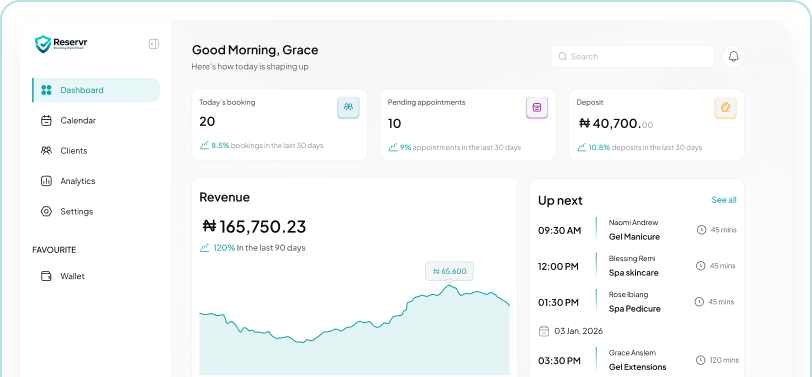Open the Analytics section
812x377 pixels.
pos(96,181)
